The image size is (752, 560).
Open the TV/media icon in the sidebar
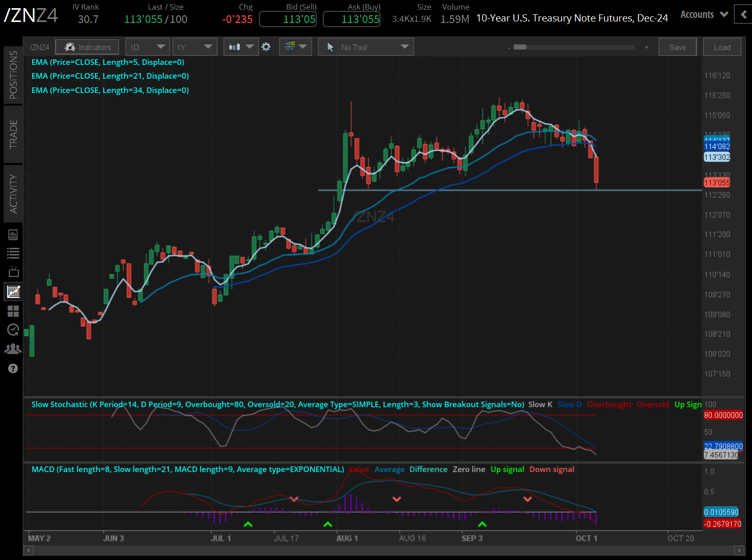tap(13, 272)
